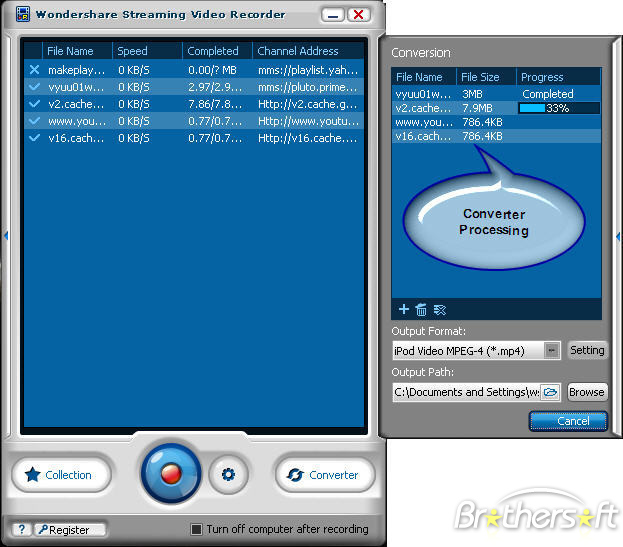Click the Completed progress status of vyuu01w
Screen dimensions: 623x547
point(548,94)
